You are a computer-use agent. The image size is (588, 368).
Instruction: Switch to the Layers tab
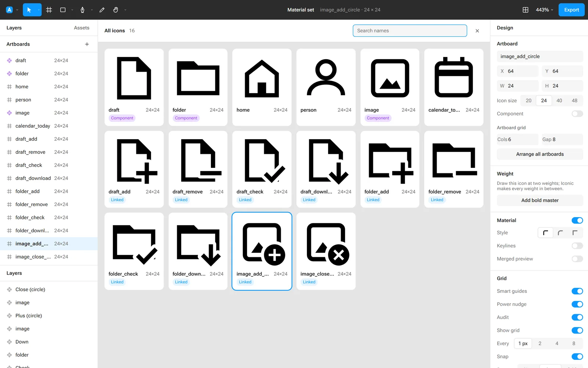pyautogui.click(x=14, y=28)
